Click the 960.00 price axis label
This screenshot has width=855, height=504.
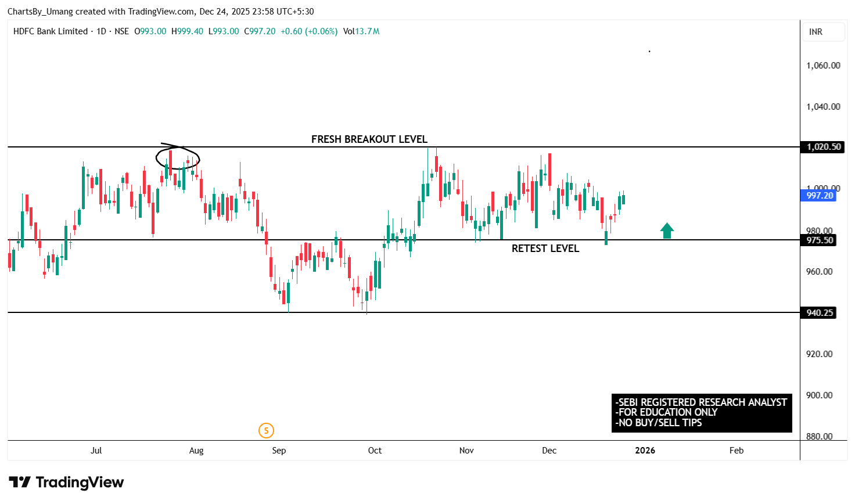(x=820, y=272)
